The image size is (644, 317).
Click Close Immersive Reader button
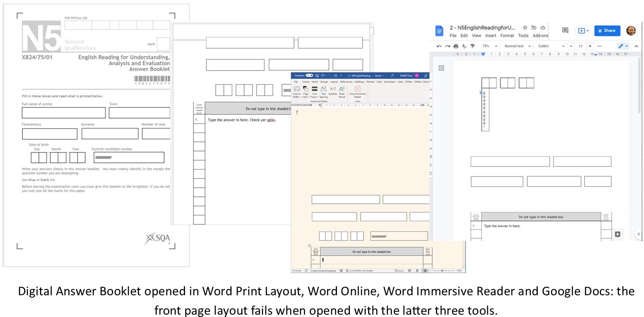(358, 92)
